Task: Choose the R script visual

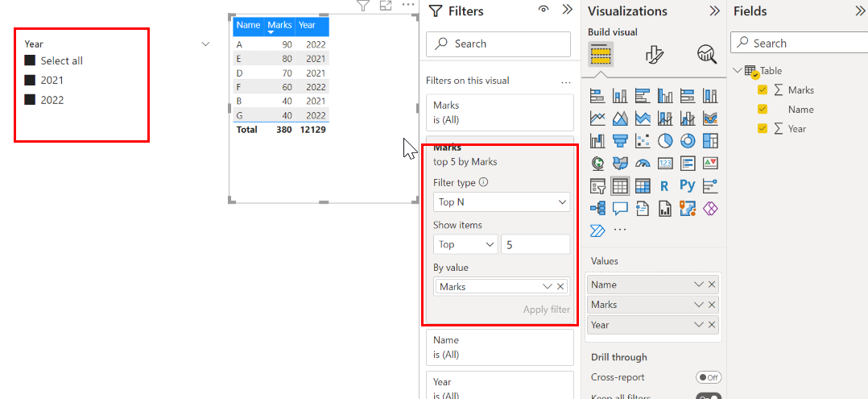Action: (665, 186)
